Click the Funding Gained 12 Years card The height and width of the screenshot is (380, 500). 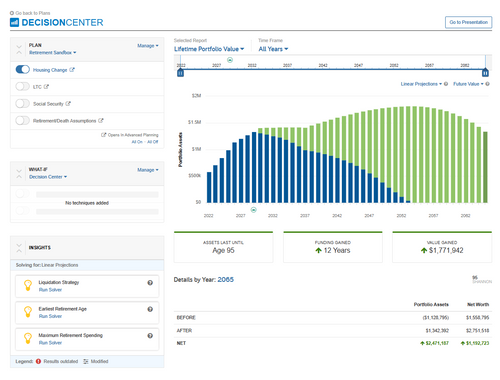coord(333,247)
